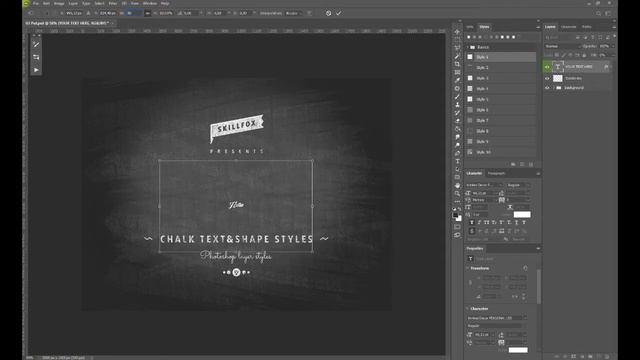Select the Eyedropper tool
Image resolution: width=640 pixels, height=360 pixels.
457,80
